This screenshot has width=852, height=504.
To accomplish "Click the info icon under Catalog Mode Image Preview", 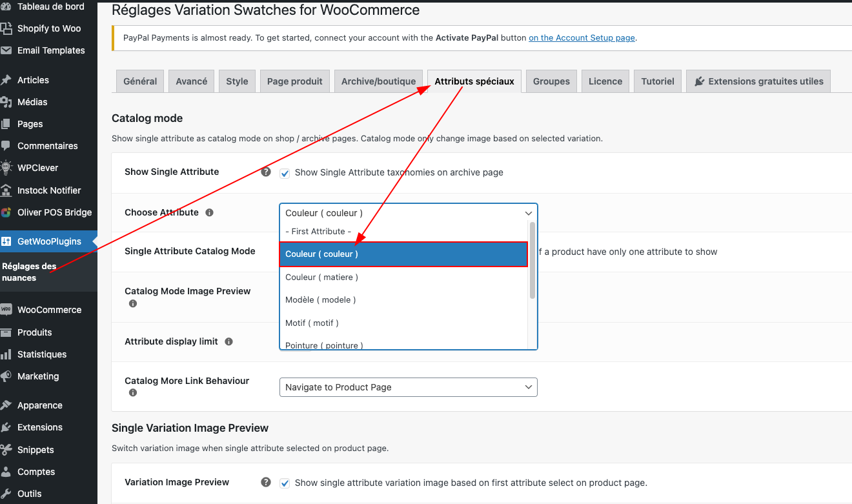I will pos(133,303).
